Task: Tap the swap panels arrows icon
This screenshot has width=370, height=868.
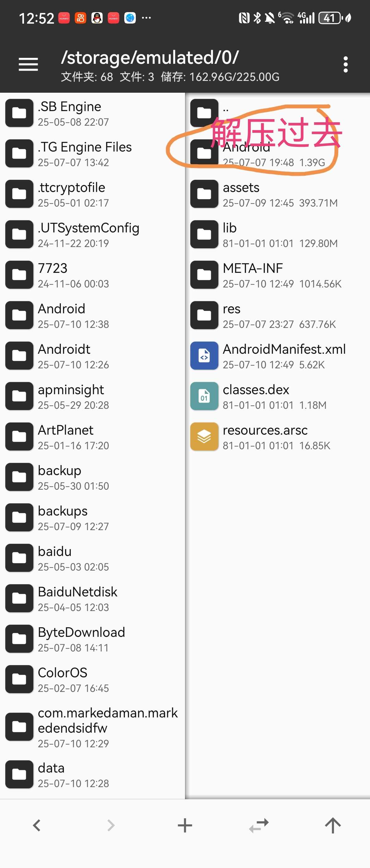Action: coord(259,825)
